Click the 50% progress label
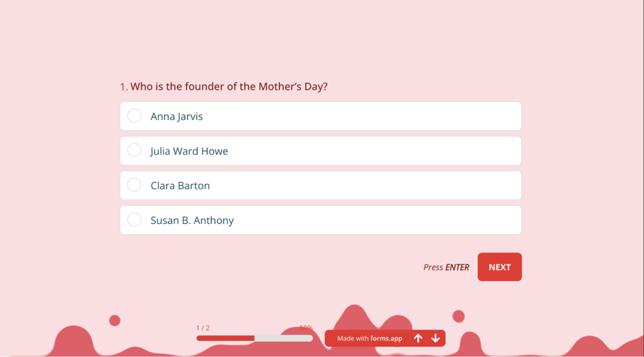This screenshot has width=644, height=357. [x=306, y=328]
